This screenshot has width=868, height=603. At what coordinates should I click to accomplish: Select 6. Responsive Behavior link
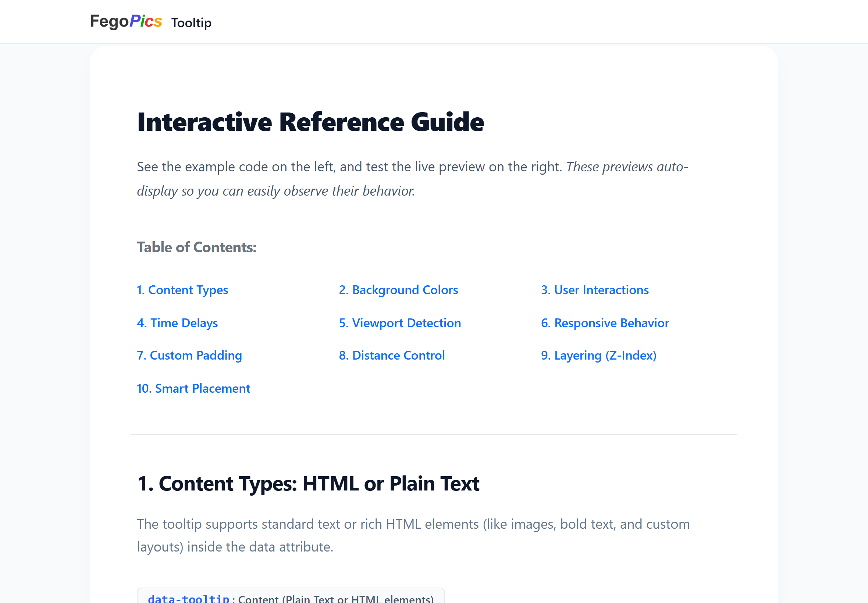tap(605, 323)
